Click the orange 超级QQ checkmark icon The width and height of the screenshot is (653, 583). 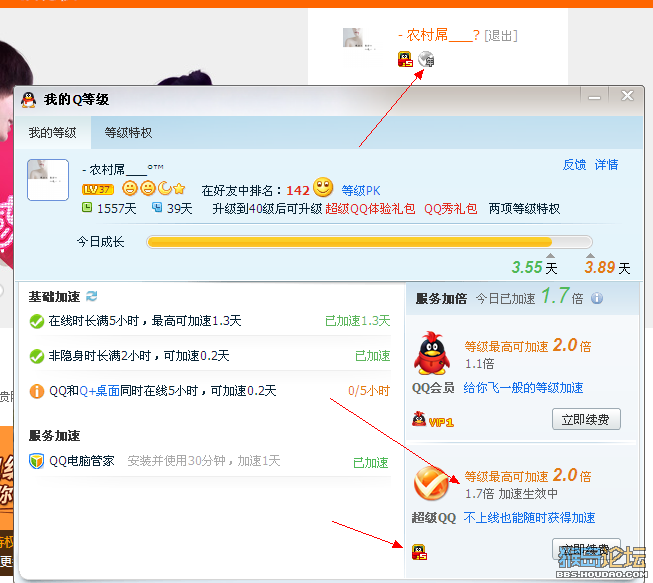431,483
